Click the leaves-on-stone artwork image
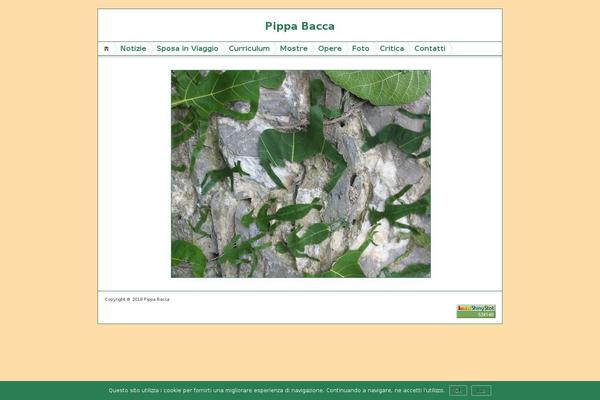600x400 pixels. point(301,174)
